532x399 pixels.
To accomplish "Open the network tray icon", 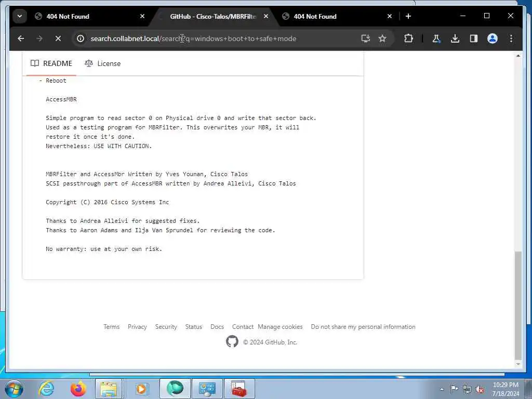I will (x=467, y=389).
